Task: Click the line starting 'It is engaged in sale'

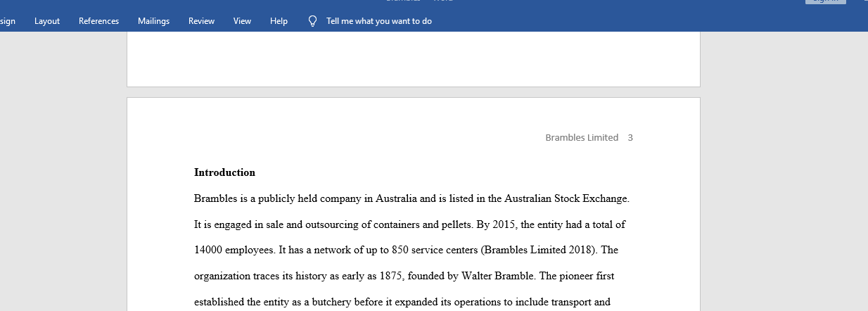Action: (409, 224)
